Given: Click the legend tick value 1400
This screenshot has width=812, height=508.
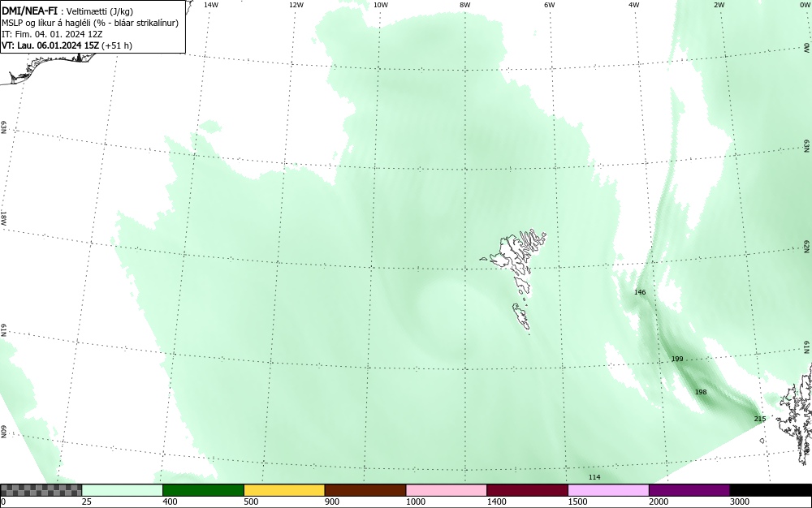Looking at the screenshot, I should pos(496,502).
